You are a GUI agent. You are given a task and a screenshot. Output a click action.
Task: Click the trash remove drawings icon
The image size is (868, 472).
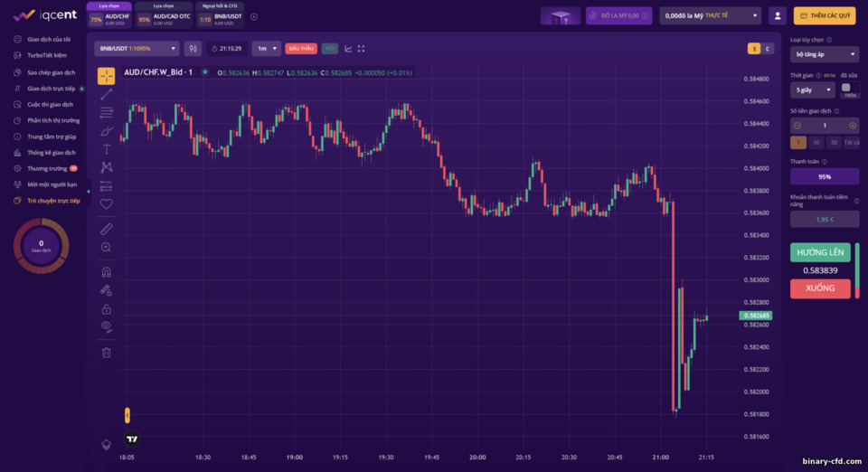[x=107, y=353]
